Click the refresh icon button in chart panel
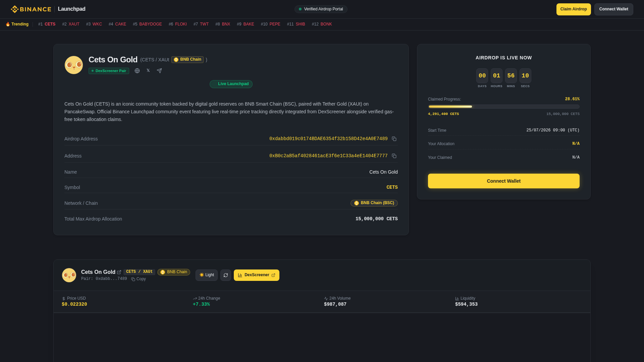The image size is (644, 362). click(x=226, y=275)
